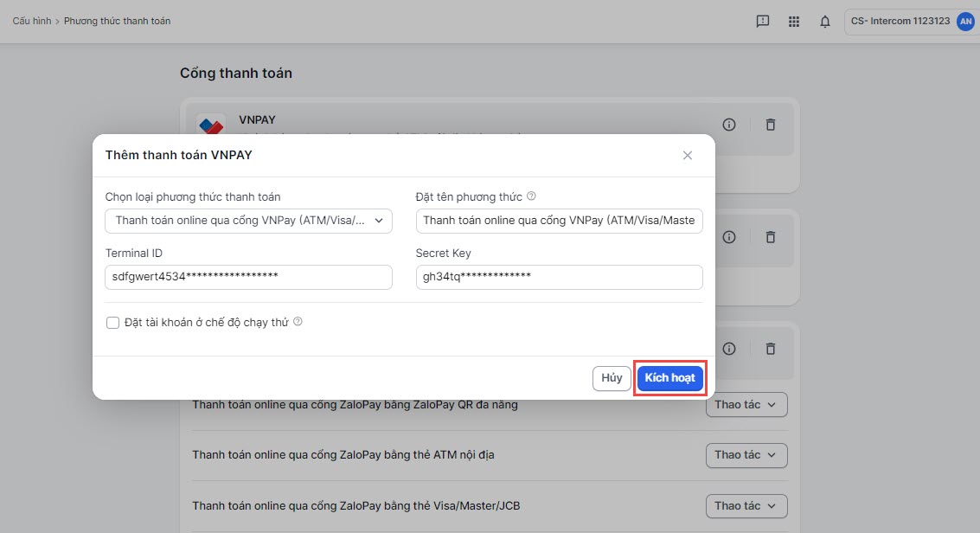Click the Secret Key field
This screenshot has width=980, height=533.
point(560,277)
